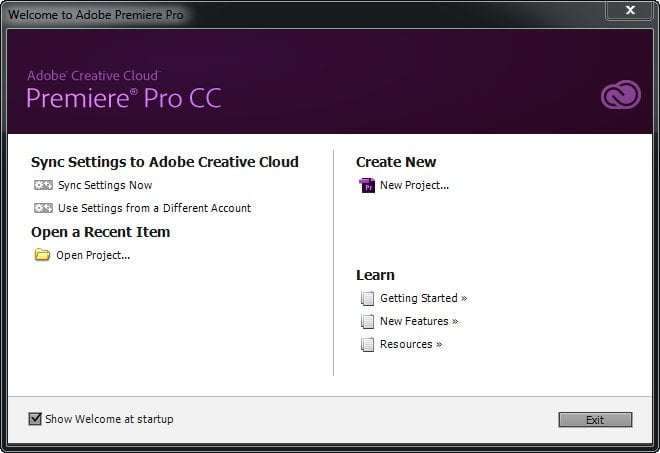Close the Welcome dialog with the X
The width and height of the screenshot is (660, 453).
tap(630, 10)
